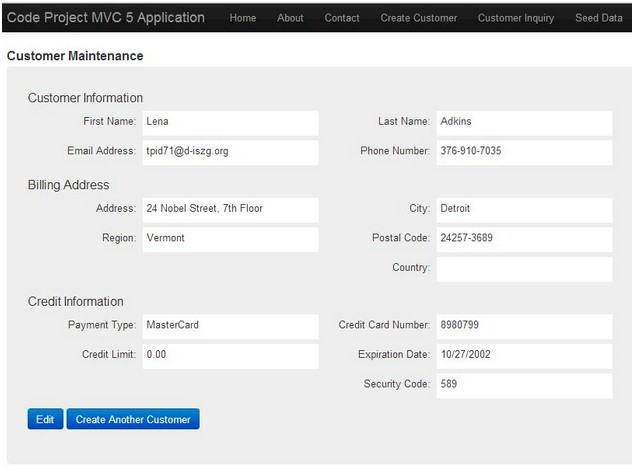
Task: Select Create Customer in navbar
Action: tap(419, 18)
